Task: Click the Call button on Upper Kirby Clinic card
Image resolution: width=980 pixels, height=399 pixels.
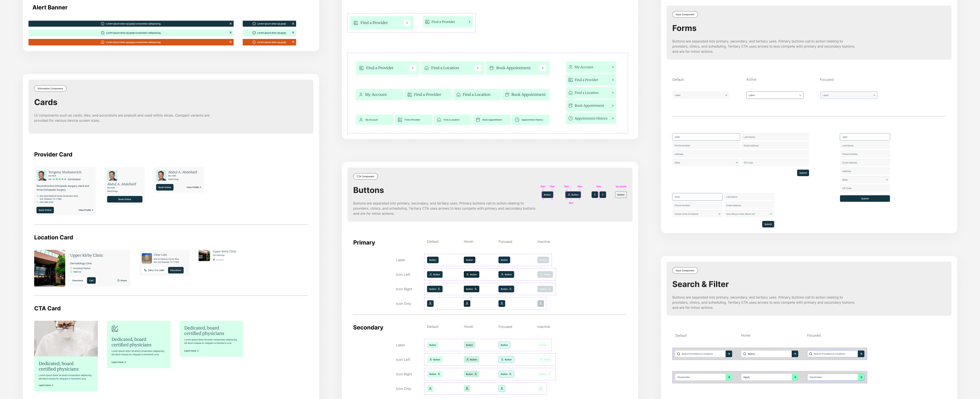Action: point(91,281)
